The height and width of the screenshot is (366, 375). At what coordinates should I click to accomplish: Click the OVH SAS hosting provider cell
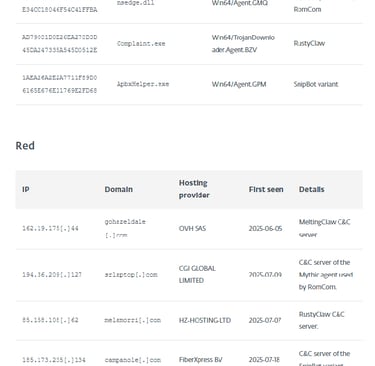point(192,228)
